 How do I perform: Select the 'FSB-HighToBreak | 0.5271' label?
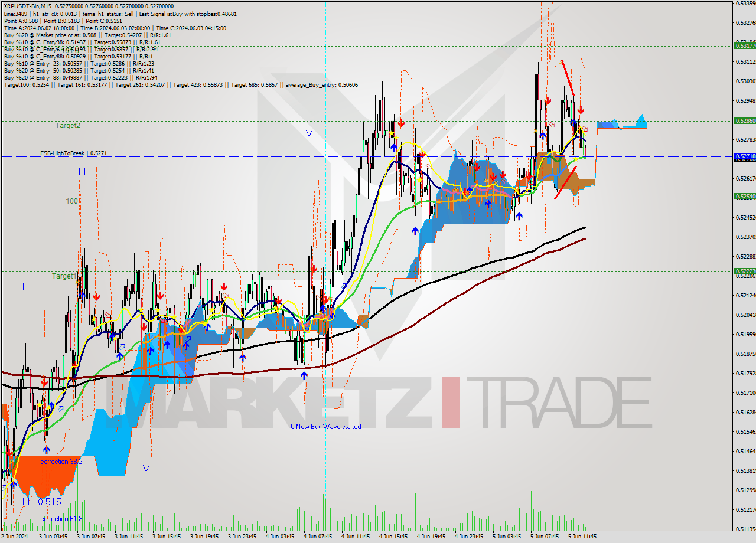[x=73, y=153]
